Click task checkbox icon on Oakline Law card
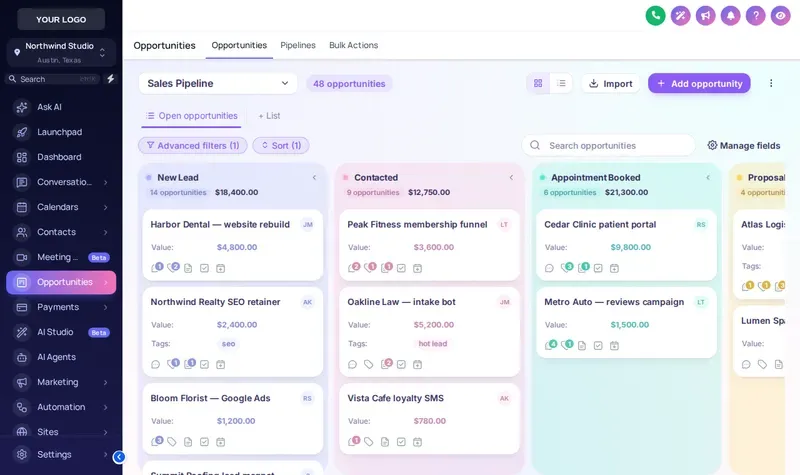 click(401, 364)
